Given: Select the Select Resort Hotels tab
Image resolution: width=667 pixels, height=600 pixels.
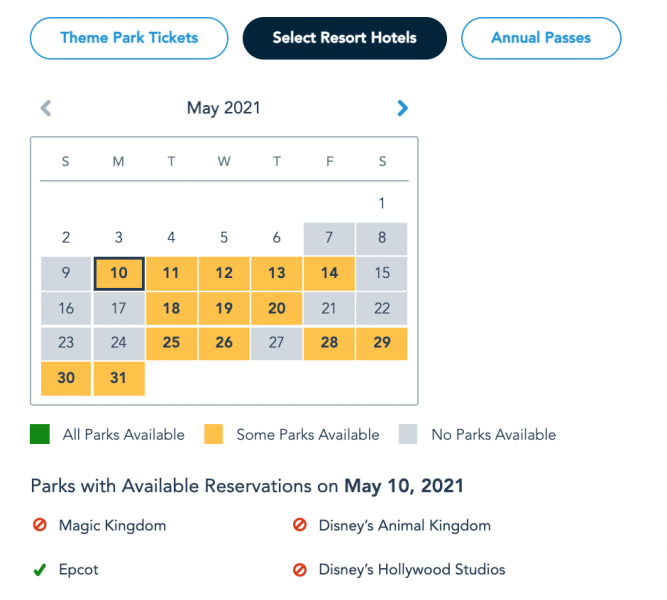Looking at the screenshot, I should 344,39.
